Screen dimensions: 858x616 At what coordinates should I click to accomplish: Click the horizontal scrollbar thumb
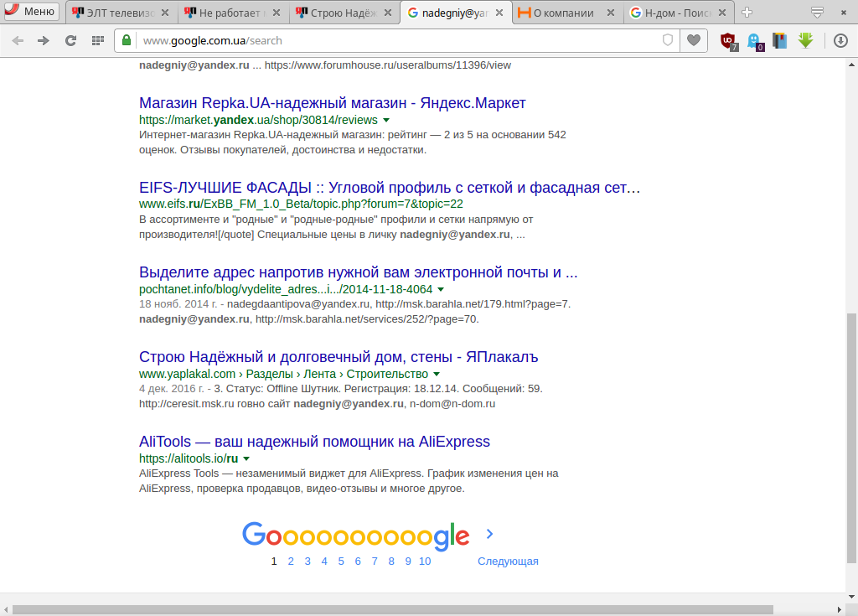tap(392, 609)
